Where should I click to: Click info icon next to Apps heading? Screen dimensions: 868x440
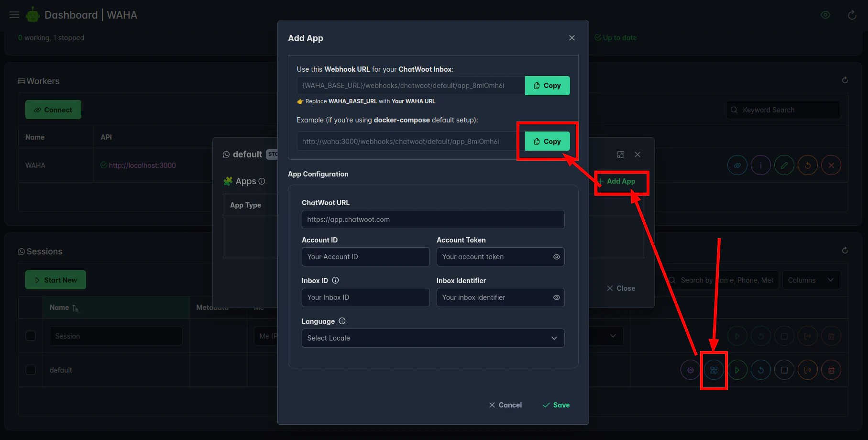(262, 181)
